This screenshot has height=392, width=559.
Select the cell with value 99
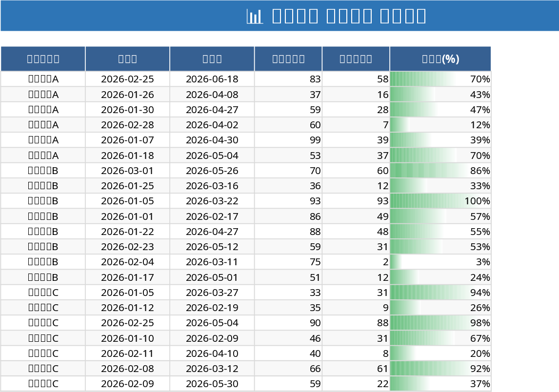pyautogui.click(x=287, y=140)
